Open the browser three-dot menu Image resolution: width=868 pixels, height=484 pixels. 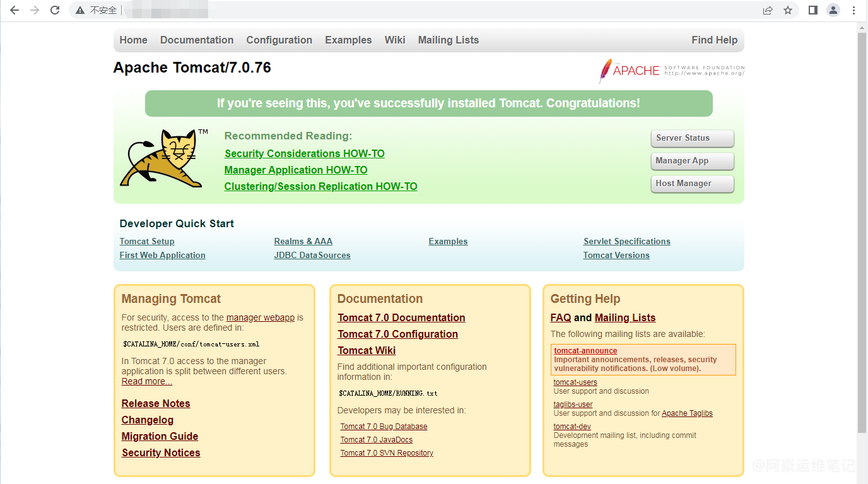tap(854, 10)
